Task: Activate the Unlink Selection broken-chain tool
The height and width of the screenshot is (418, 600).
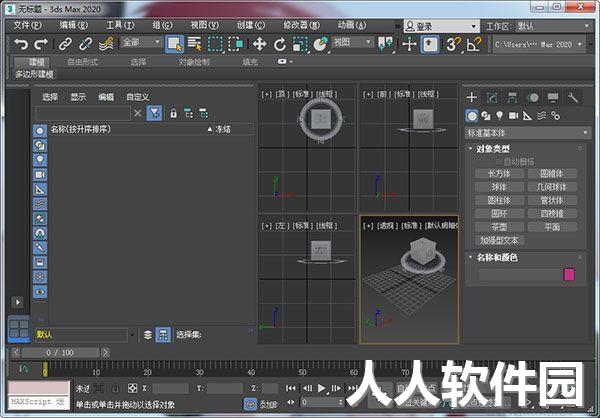Action: 85,44
